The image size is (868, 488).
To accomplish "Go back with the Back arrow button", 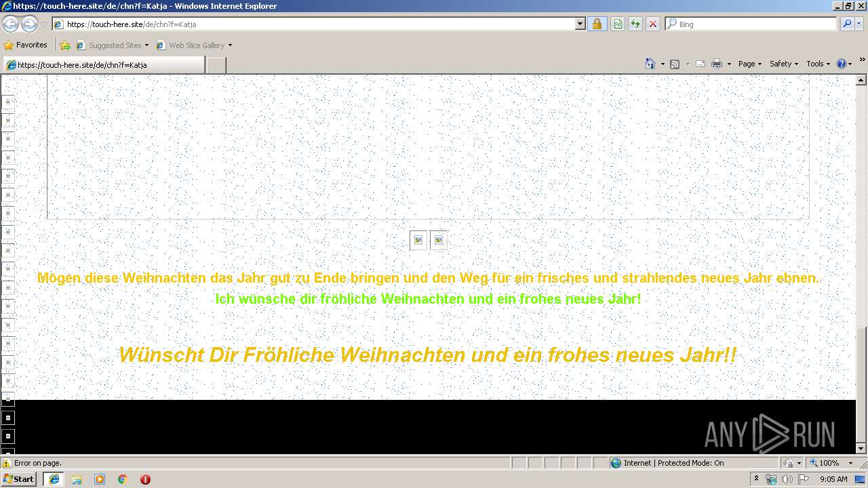I will tap(10, 24).
